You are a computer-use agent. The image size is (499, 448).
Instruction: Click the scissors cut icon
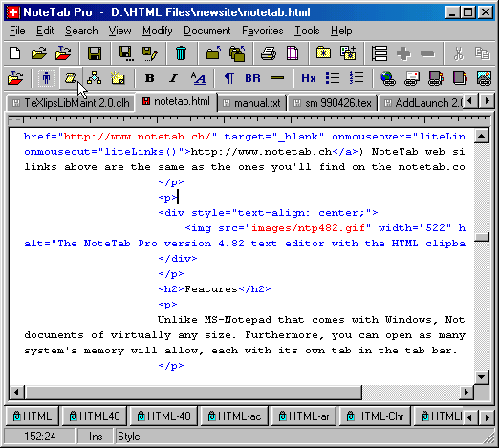pyautogui.click(x=459, y=53)
